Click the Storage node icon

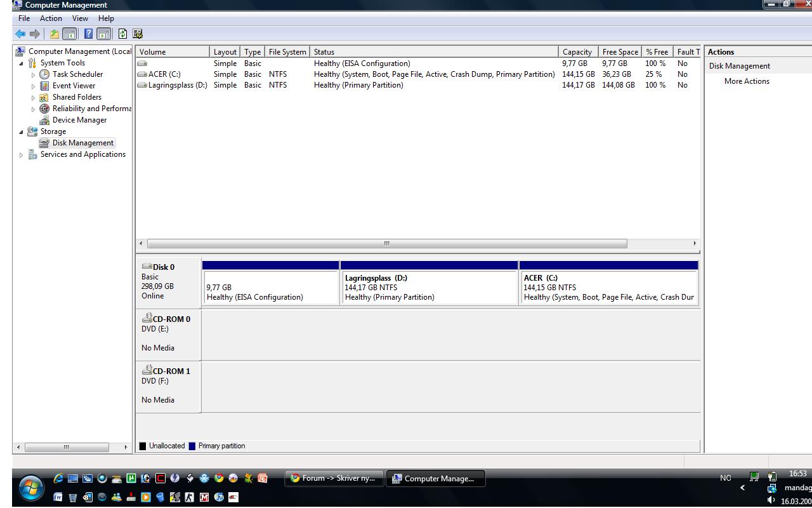(x=32, y=131)
